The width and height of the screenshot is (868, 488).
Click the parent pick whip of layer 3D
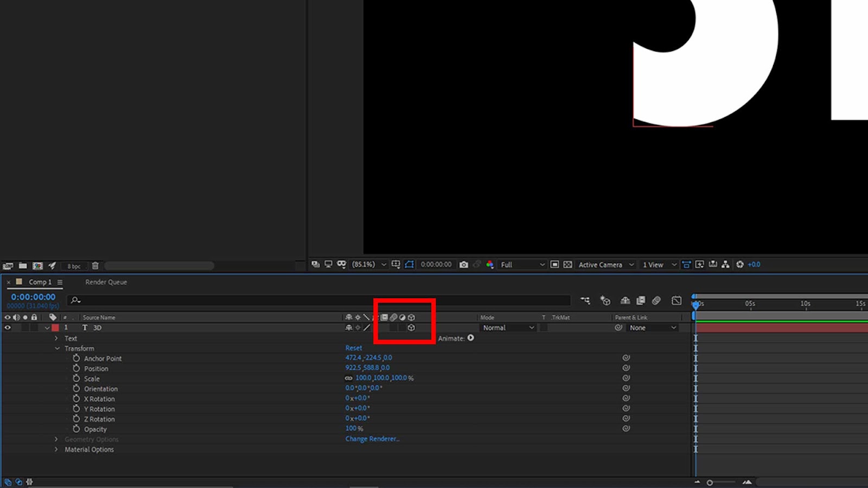[618, 328]
